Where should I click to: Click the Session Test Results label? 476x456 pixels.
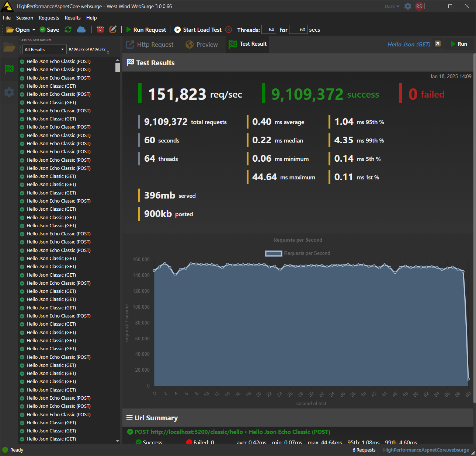(x=35, y=40)
